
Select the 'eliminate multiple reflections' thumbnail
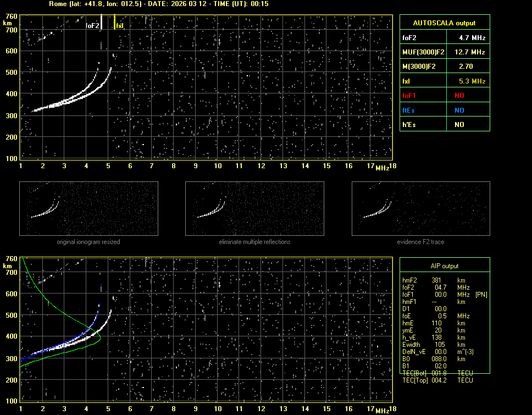254,208
